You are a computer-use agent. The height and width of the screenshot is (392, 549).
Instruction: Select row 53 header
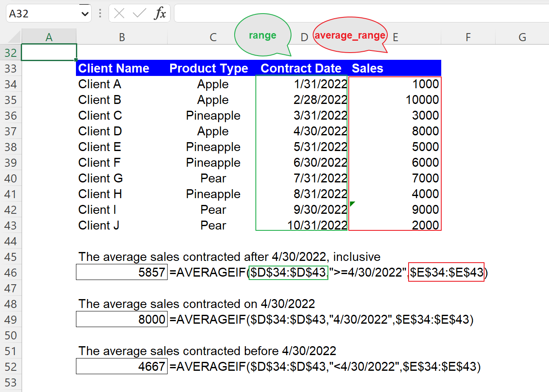click(x=10, y=382)
